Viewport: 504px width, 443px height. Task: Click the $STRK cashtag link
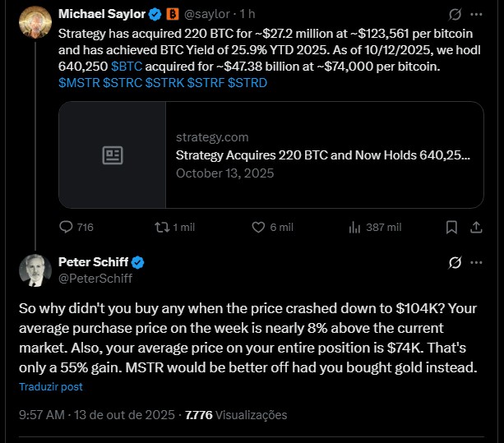[x=164, y=83]
